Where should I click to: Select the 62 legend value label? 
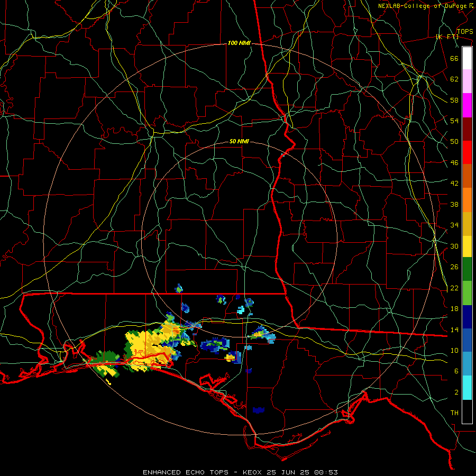coord(454,79)
